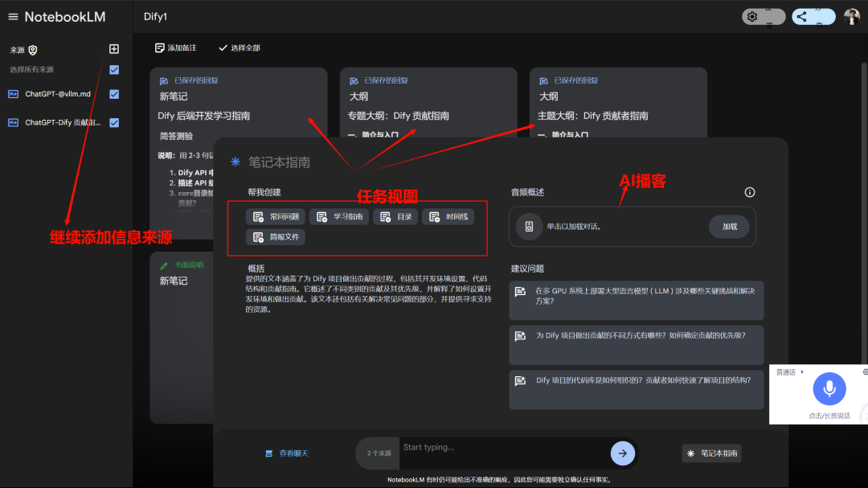Click 添加备注 to add a note
Screen dimensions: 868x488
point(175,47)
